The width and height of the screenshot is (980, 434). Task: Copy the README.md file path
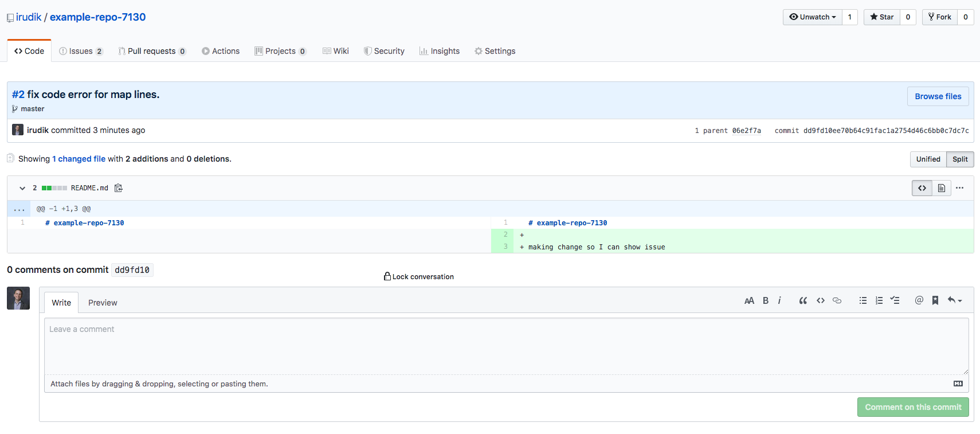coord(119,188)
